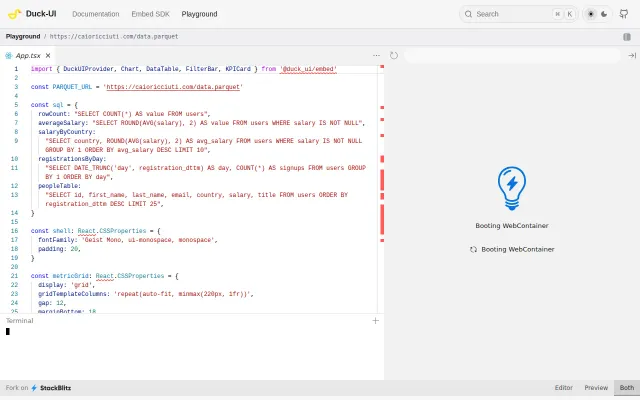
Task: Close the App.tsx tab
Action: (48, 56)
